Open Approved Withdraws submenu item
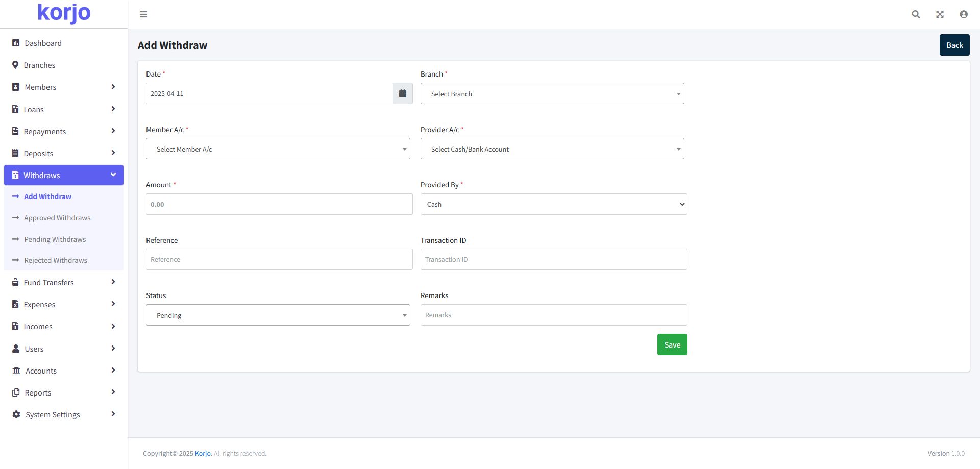 tap(57, 218)
